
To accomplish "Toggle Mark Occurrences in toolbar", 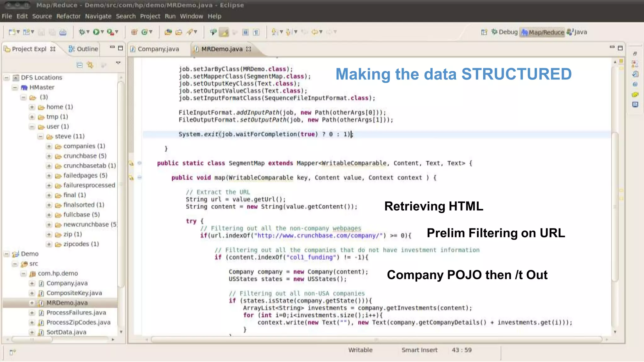I will point(224,32).
